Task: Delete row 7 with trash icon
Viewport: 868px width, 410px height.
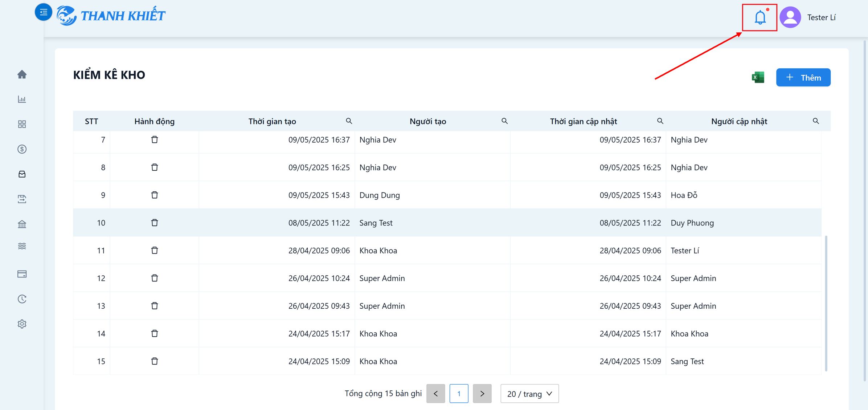Action: (x=155, y=140)
